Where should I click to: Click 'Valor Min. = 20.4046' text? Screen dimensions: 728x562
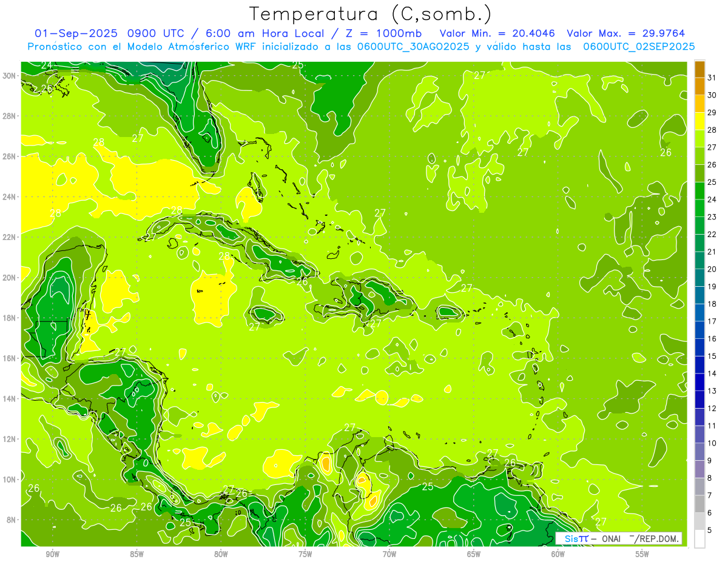[499, 33]
